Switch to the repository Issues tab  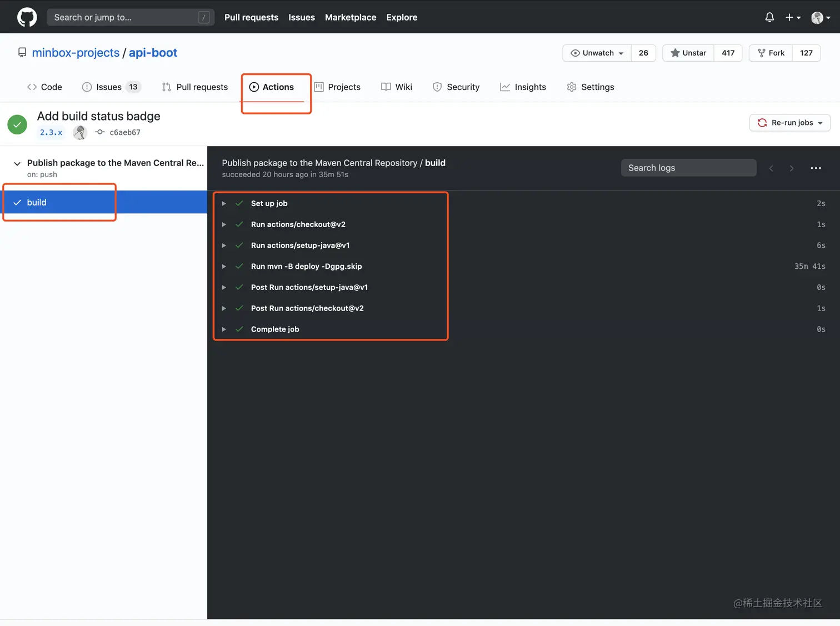pyautogui.click(x=111, y=87)
